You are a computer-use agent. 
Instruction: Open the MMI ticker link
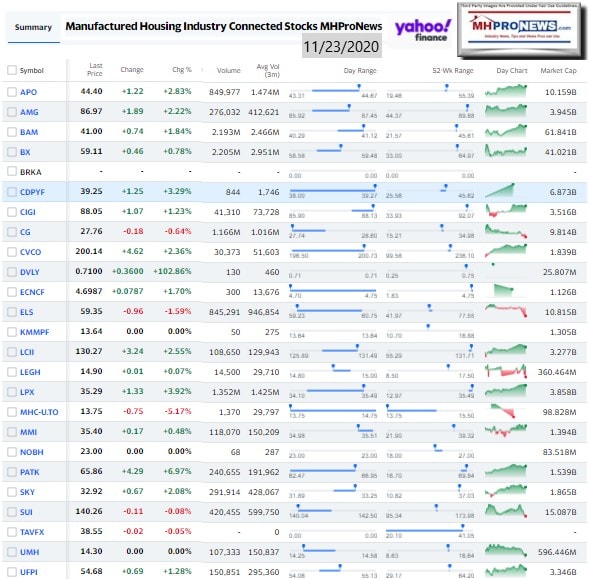[x=29, y=432]
